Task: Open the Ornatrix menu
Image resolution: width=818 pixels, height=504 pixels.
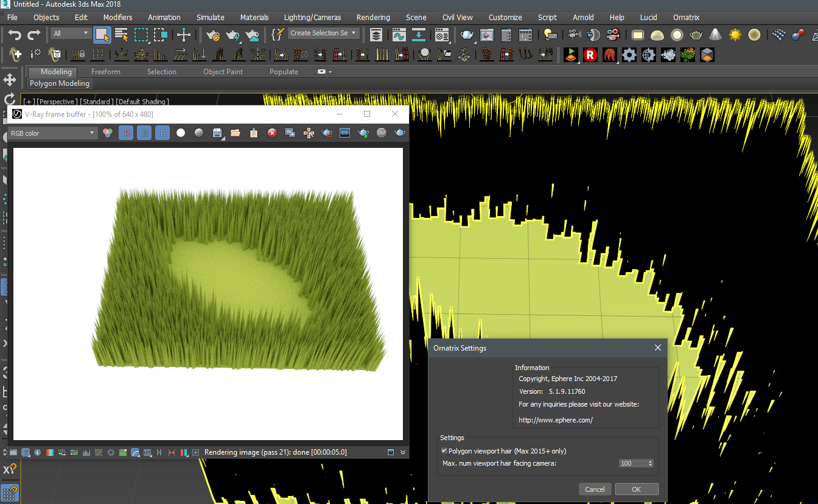Action: coord(686,17)
